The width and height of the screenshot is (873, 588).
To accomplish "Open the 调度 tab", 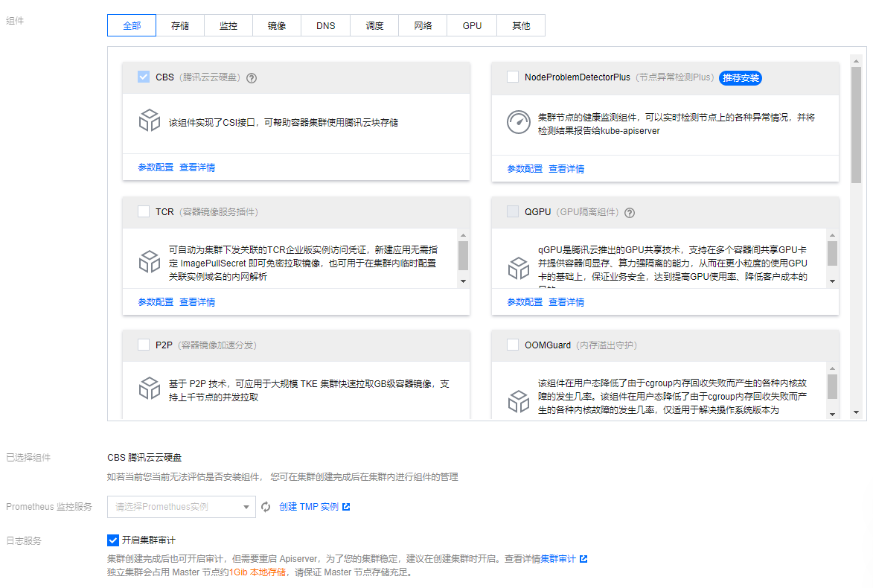I will point(374,25).
